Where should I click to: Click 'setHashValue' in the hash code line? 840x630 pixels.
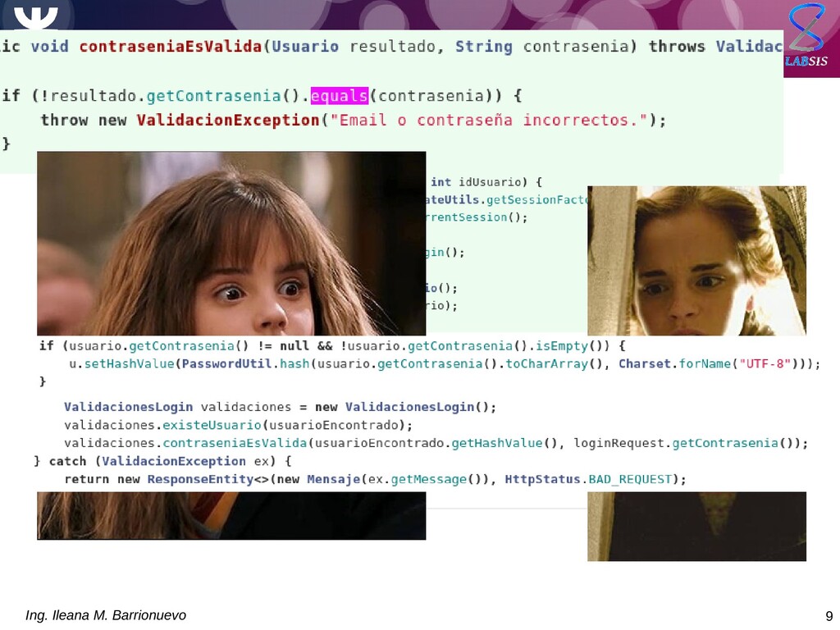click(129, 363)
